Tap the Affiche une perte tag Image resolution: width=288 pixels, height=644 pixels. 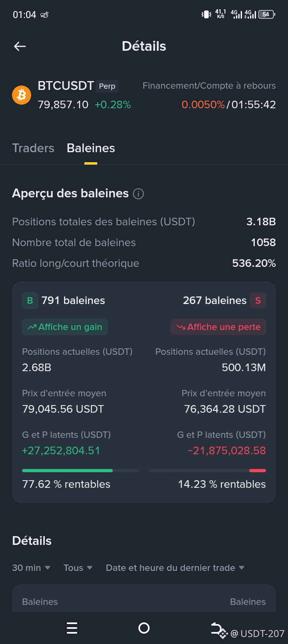(x=218, y=327)
